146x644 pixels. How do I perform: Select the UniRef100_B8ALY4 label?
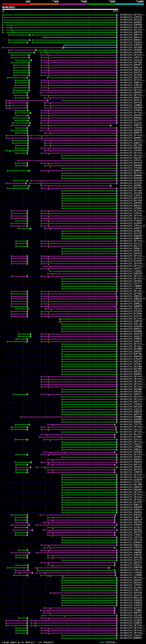coord(131,67)
